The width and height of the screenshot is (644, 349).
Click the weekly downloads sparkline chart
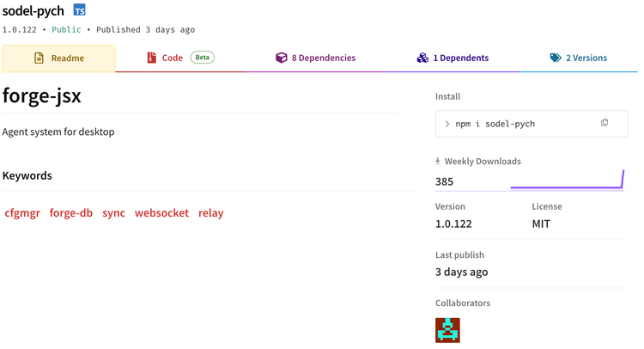click(568, 180)
